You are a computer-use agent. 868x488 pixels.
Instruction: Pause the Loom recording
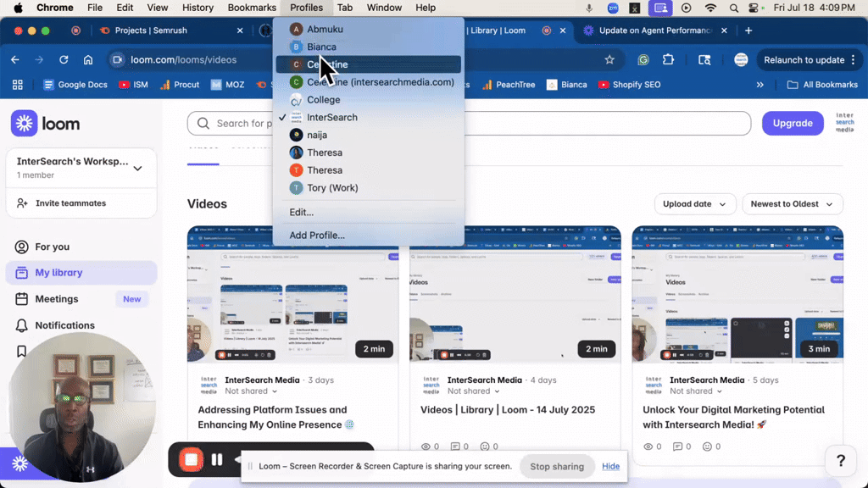pos(217,460)
